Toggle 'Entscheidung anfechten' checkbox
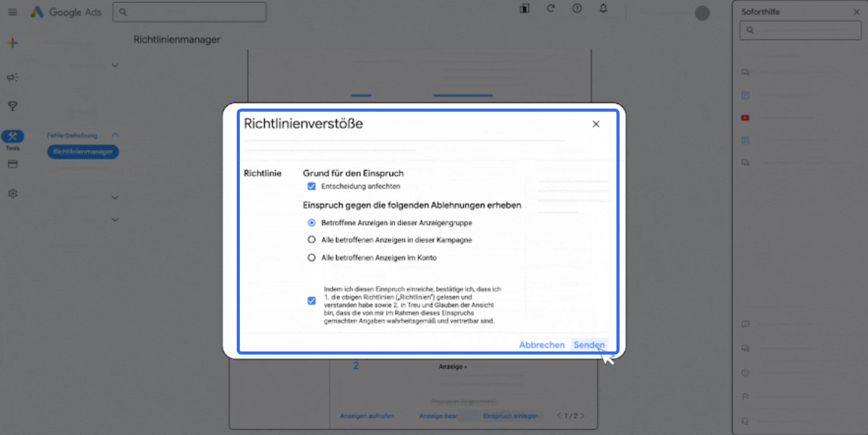 pos(311,186)
